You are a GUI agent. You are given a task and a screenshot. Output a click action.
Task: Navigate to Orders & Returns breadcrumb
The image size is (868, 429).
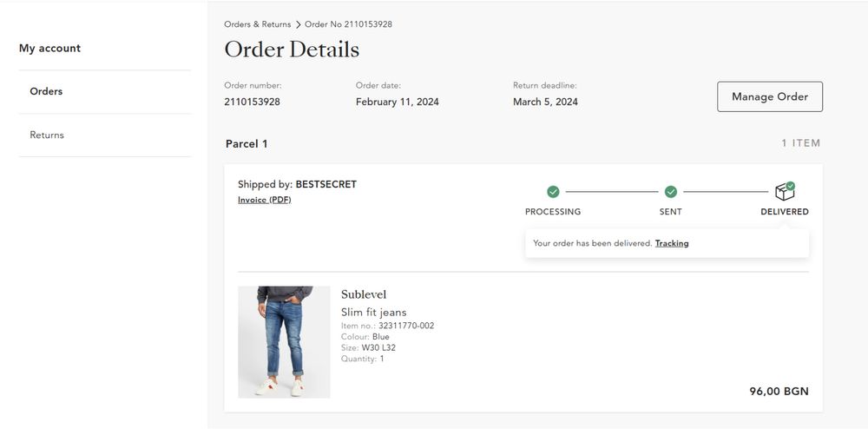pyautogui.click(x=258, y=24)
